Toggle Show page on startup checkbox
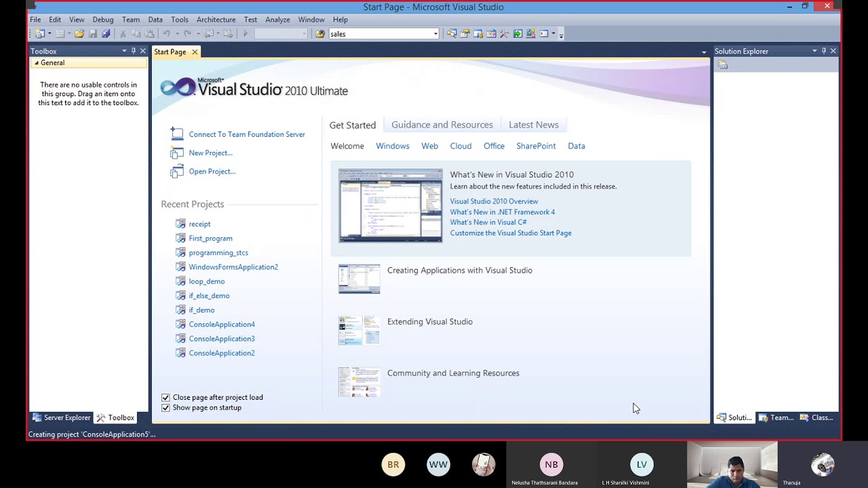 tap(165, 407)
